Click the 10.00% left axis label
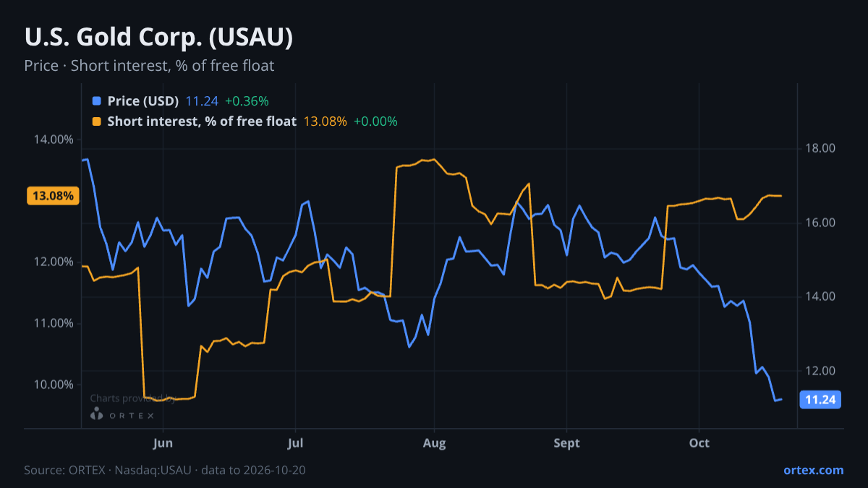The width and height of the screenshot is (868, 488). point(53,385)
